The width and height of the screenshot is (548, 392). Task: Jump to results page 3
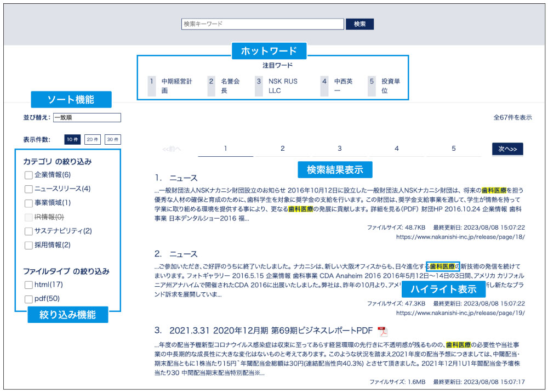(x=339, y=149)
